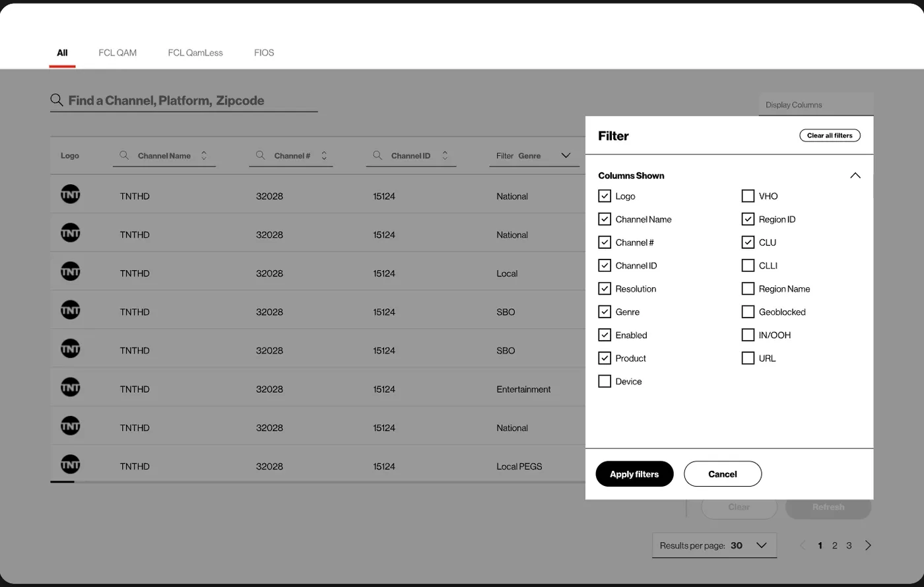
Task: Uncheck the Channel ID checkbox
Action: coord(605,265)
